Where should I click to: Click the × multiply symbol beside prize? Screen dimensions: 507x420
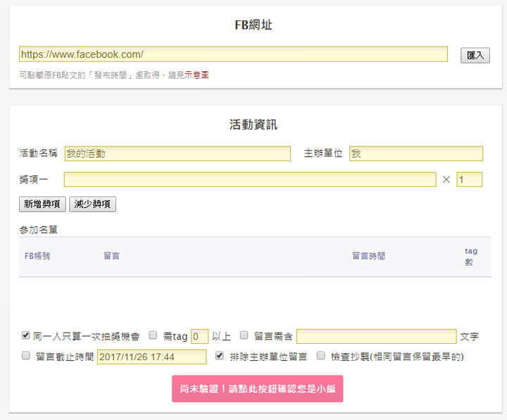[x=446, y=180]
